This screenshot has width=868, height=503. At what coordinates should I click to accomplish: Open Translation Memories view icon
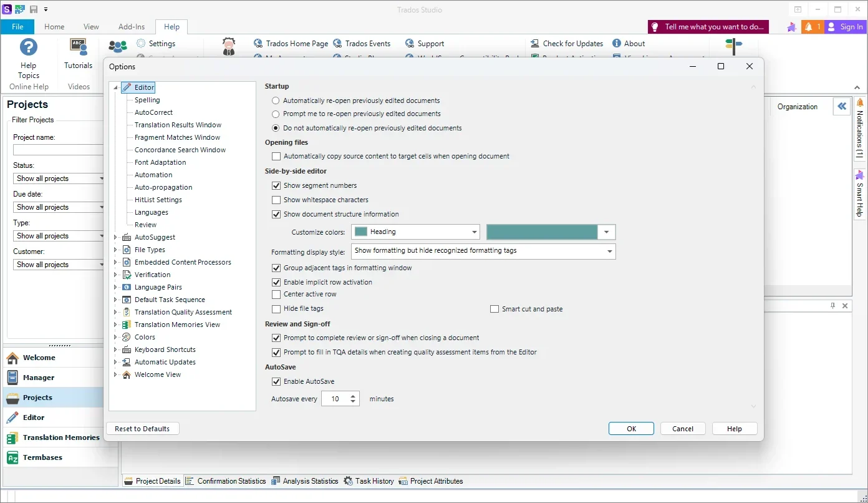[12, 437]
